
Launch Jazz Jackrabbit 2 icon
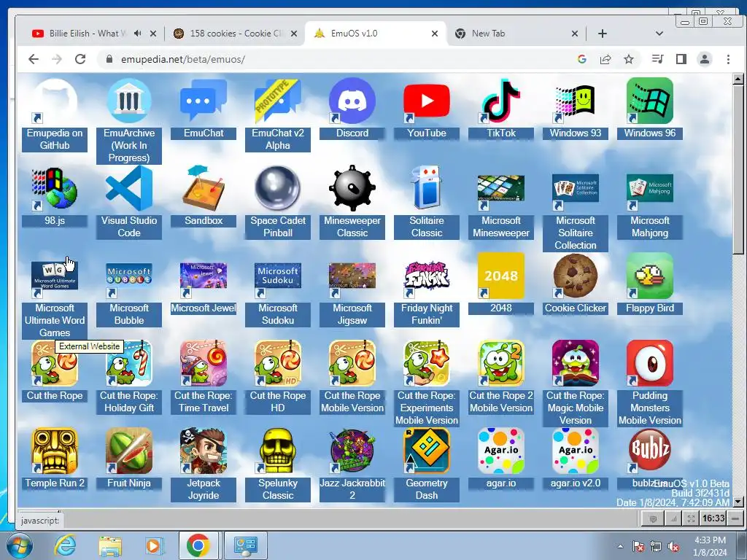point(352,451)
